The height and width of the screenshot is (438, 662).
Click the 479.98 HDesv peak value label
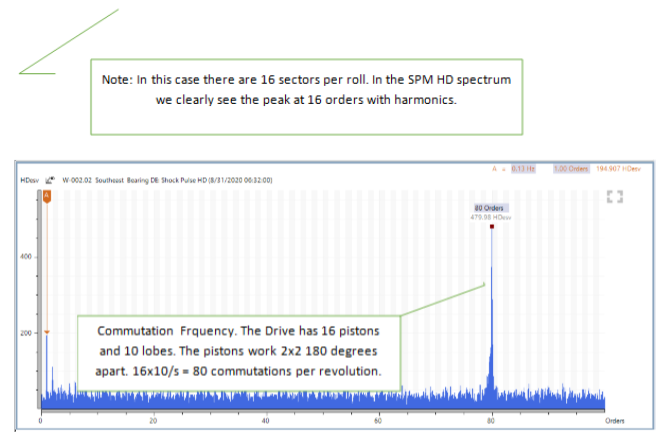click(492, 217)
